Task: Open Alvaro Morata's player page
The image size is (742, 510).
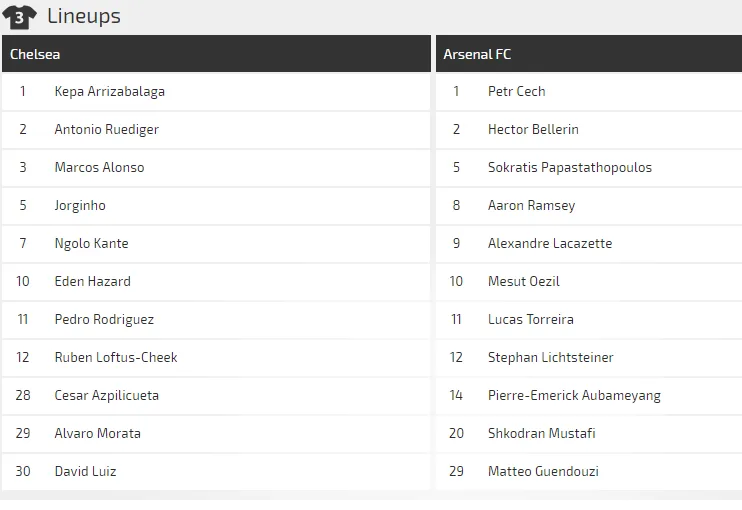Action: point(97,434)
